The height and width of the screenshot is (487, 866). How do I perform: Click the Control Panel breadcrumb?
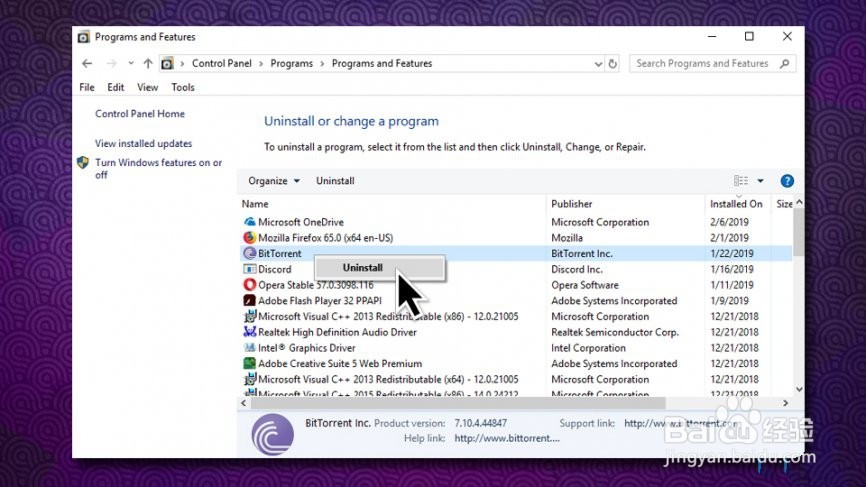coord(221,63)
